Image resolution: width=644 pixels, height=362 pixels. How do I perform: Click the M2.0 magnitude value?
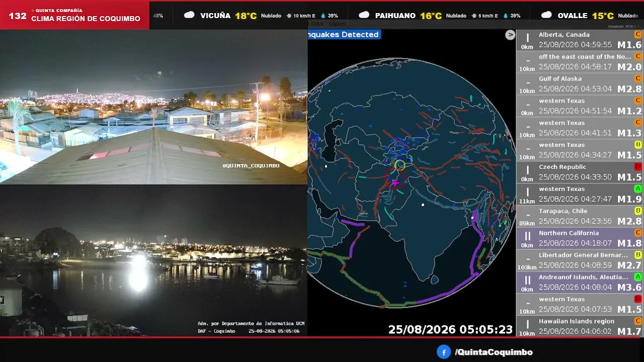tap(629, 67)
